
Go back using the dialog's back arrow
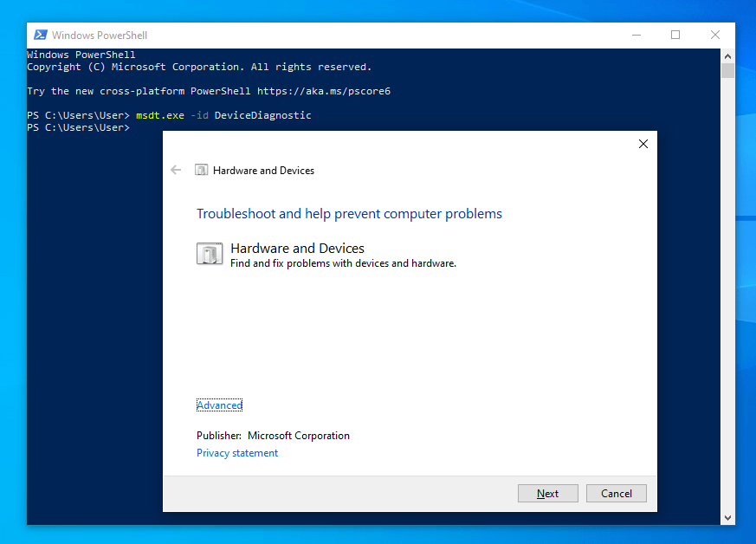[x=176, y=170]
